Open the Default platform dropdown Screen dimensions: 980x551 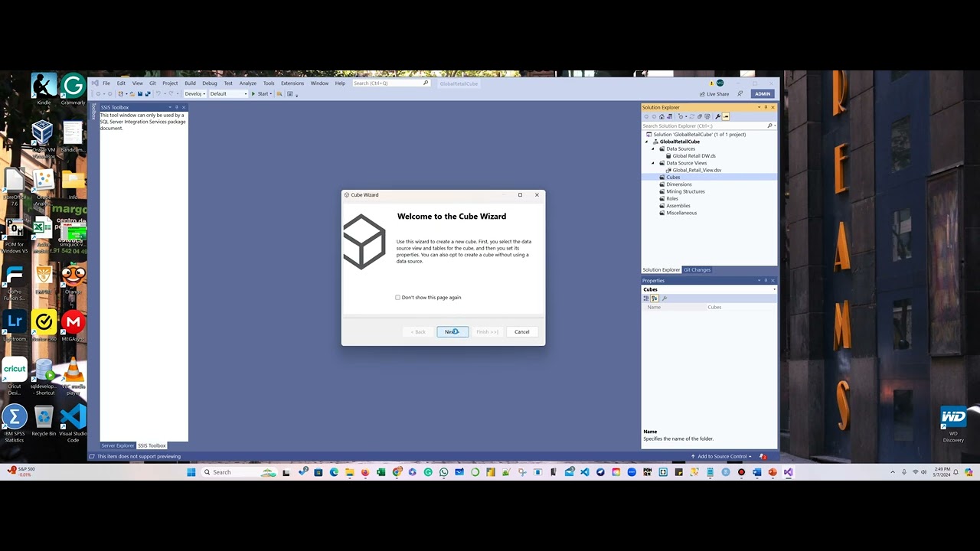coord(228,93)
